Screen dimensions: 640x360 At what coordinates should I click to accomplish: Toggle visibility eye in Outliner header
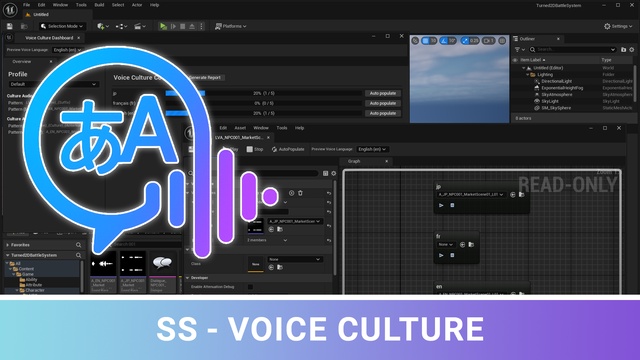pos(515,60)
